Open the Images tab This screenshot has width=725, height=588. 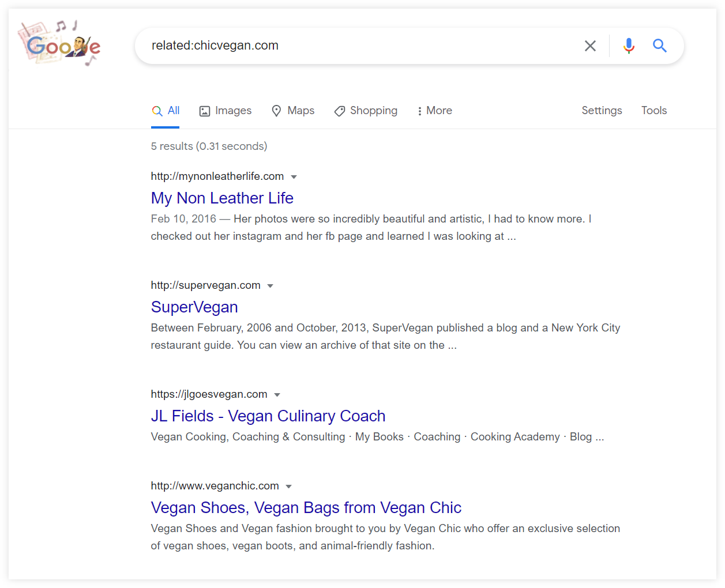(226, 111)
